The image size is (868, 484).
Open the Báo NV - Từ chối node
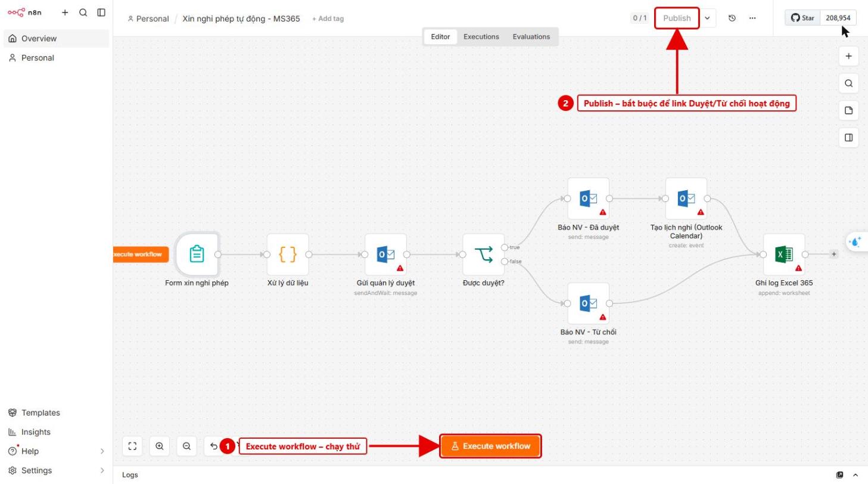click(589, 303)
